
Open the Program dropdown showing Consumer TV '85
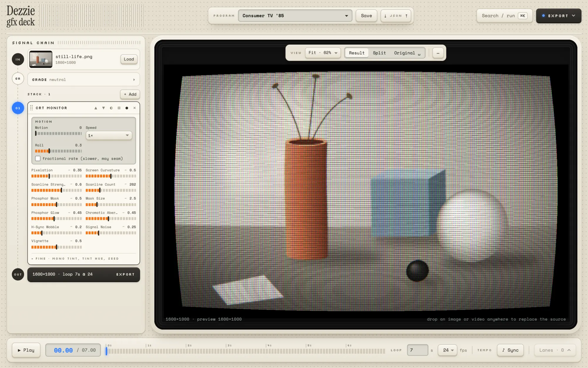(295, 16)
